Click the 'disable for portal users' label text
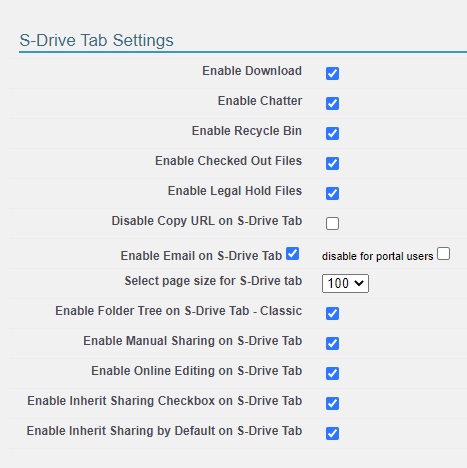467x468 pixels. tap(377, 256)
